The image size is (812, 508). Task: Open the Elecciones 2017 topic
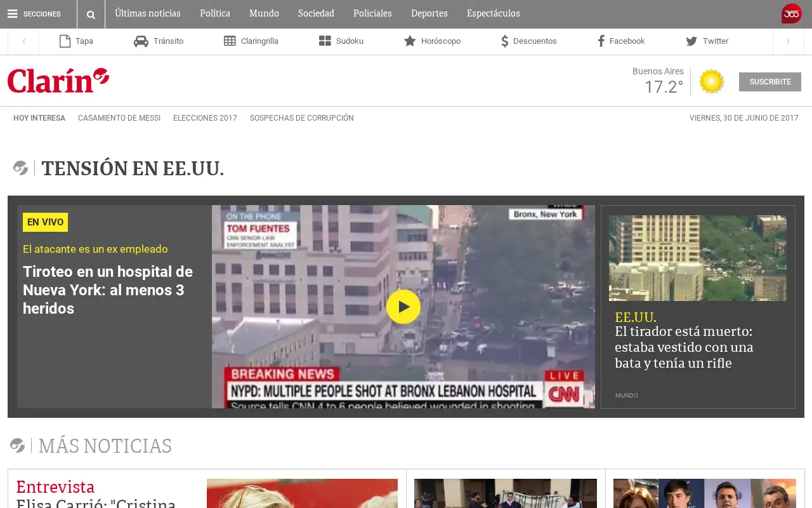(x=205, y=118)
